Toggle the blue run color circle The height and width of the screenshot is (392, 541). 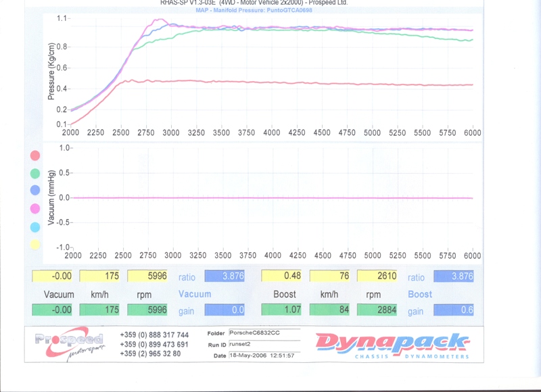tap(35, 191)
